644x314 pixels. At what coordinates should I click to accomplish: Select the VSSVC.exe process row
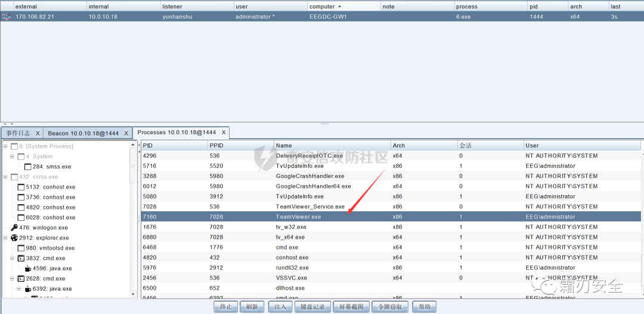pos(391,278)
